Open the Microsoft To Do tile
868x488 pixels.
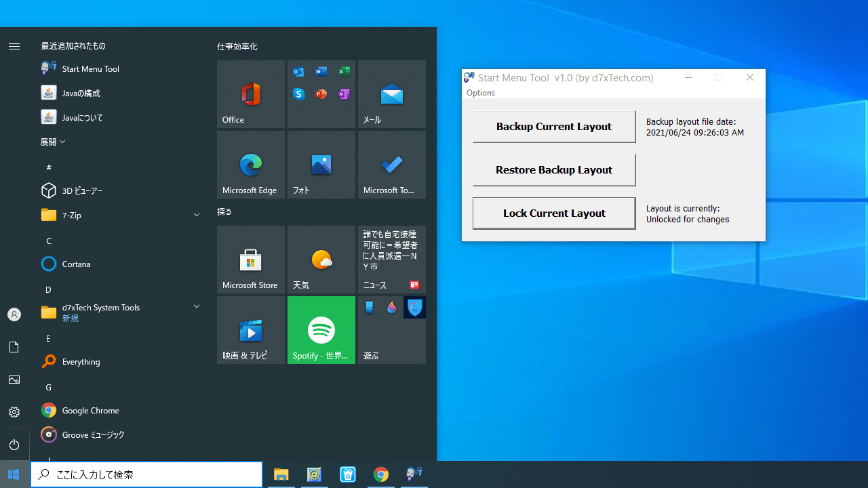pos(392,165)
